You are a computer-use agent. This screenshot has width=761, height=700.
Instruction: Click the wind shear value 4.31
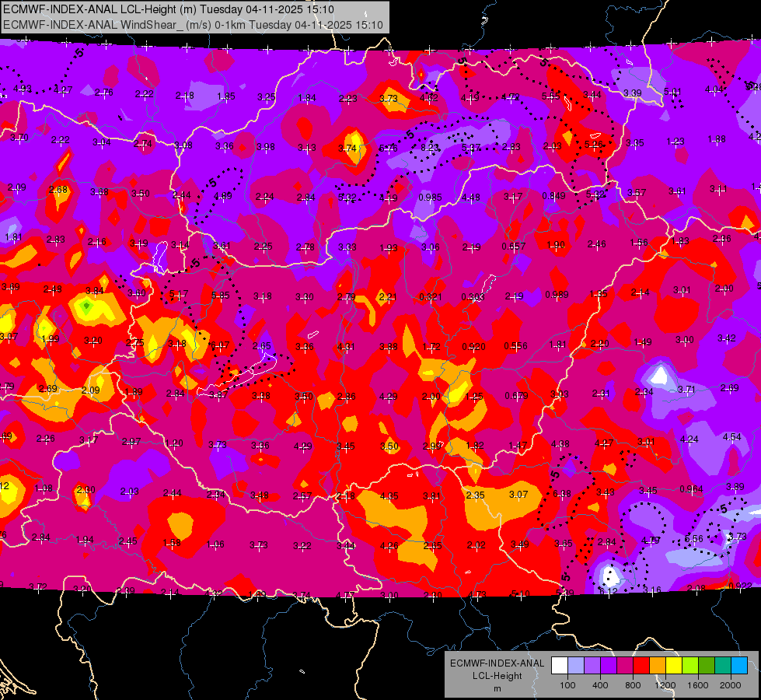pyautogui.click(x=346, y=347)
